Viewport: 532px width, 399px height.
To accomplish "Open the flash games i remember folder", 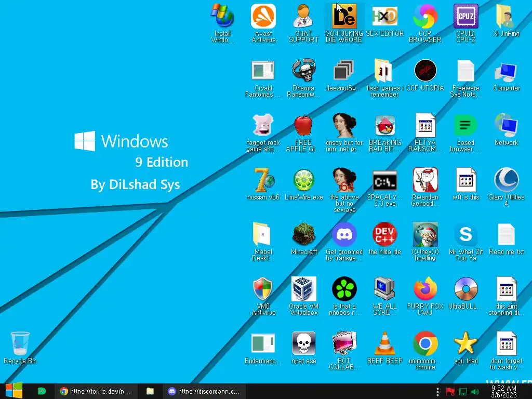I will (384, 78).
